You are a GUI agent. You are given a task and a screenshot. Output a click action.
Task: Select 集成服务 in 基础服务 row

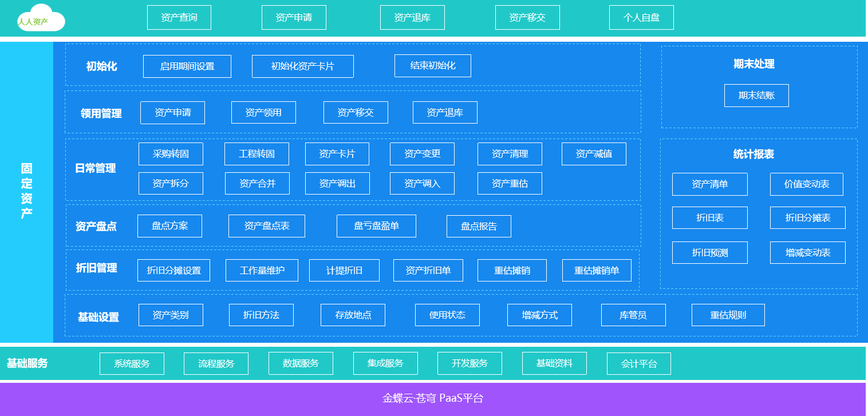[385, 363]
